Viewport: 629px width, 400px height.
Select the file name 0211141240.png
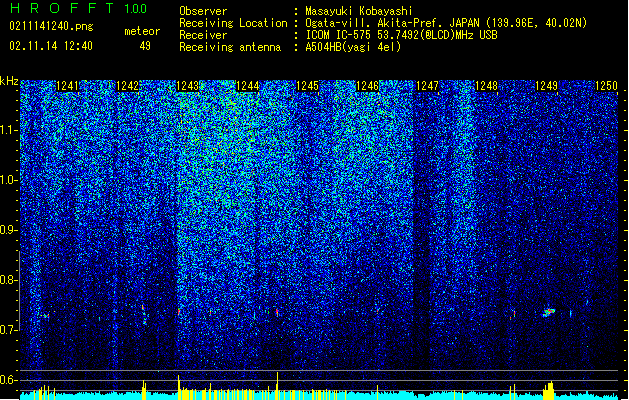click(x=51, y=27)
